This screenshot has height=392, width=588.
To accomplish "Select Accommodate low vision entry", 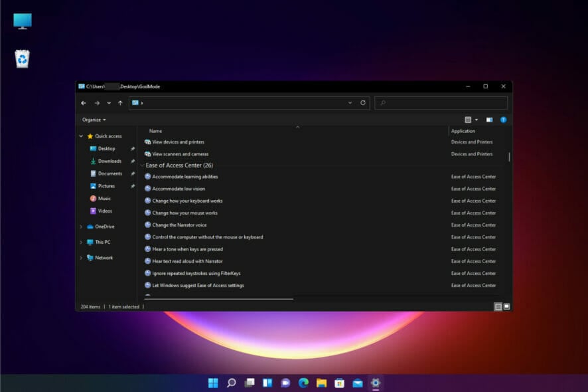I will [x=178, y=189].
